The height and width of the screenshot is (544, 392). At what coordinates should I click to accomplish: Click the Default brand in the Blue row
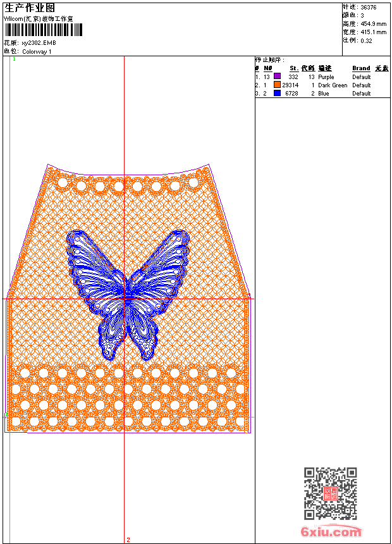click(362, 94)
